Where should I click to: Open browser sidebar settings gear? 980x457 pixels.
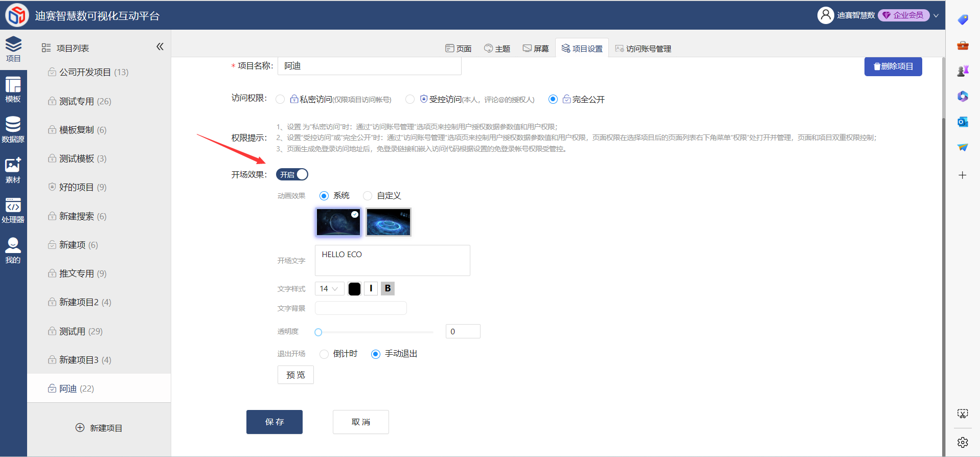pyautogui.click(x=963, y=442)
